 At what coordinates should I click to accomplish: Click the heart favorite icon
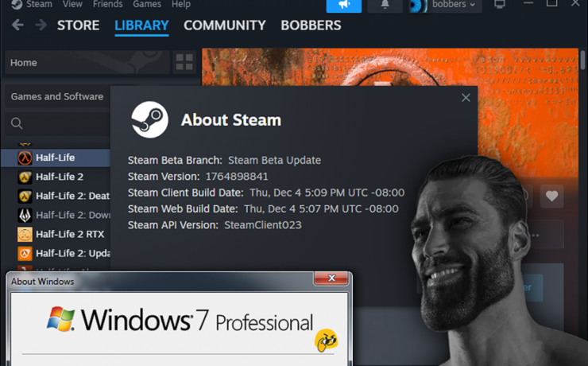click(x=551, y=196)
